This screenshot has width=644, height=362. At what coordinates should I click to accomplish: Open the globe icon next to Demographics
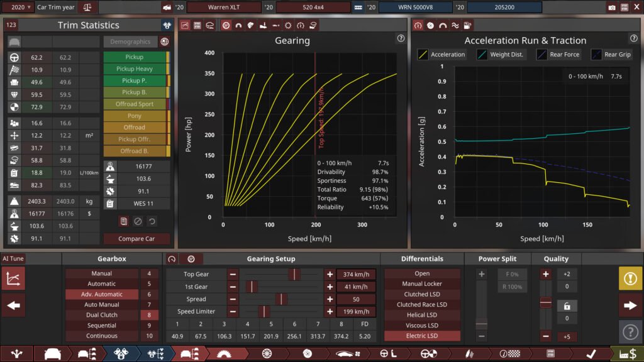[165, 41]
